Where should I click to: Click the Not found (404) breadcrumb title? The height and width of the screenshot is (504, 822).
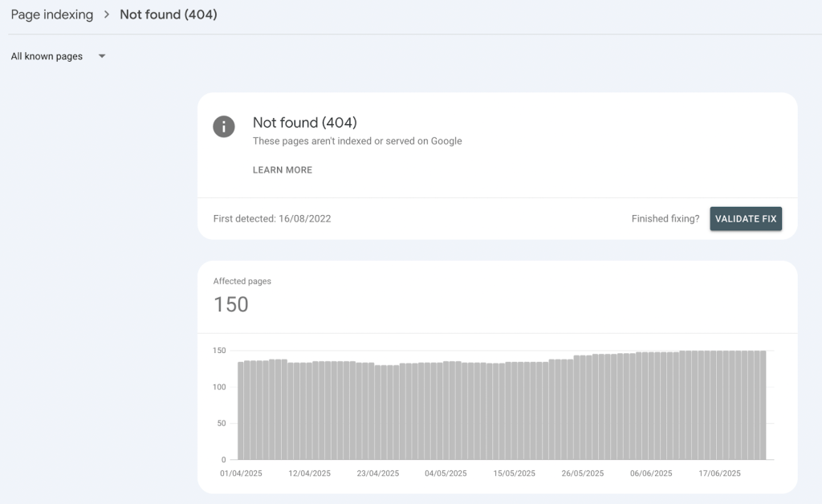(x=169, y=14)
